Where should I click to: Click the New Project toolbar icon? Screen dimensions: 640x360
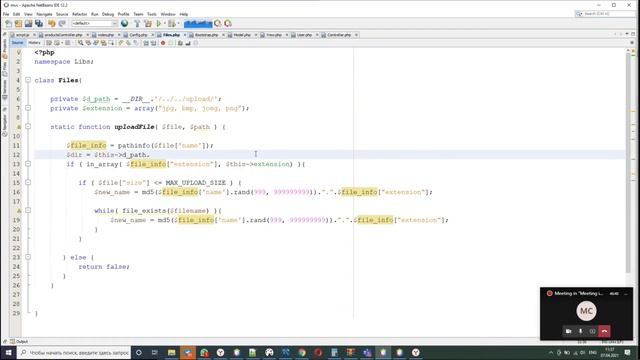(18, 24)
